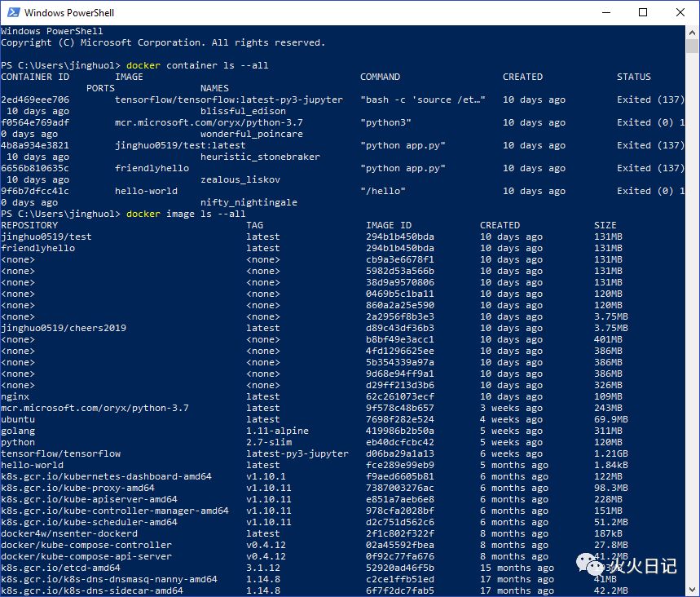The image size is (700, 597).
Task: Click container name heuristic_stonebraker
Action: pos(260,157)
